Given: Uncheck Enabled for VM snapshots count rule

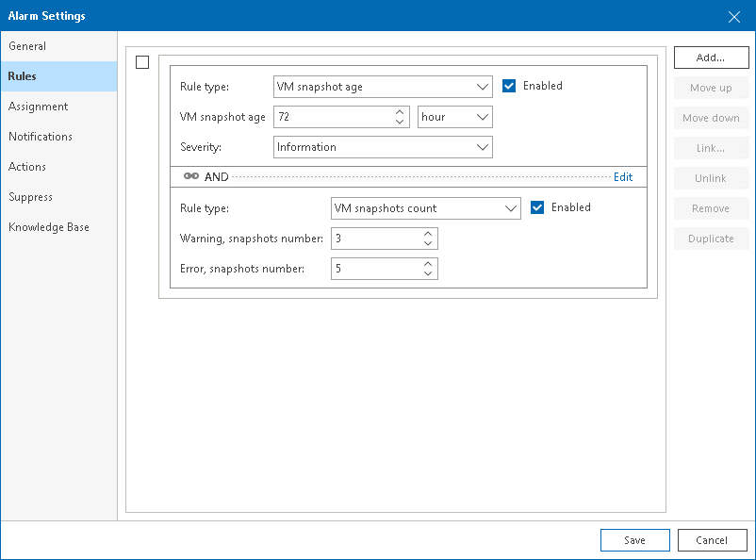Looking at the screenshot, I should (537, 207).
